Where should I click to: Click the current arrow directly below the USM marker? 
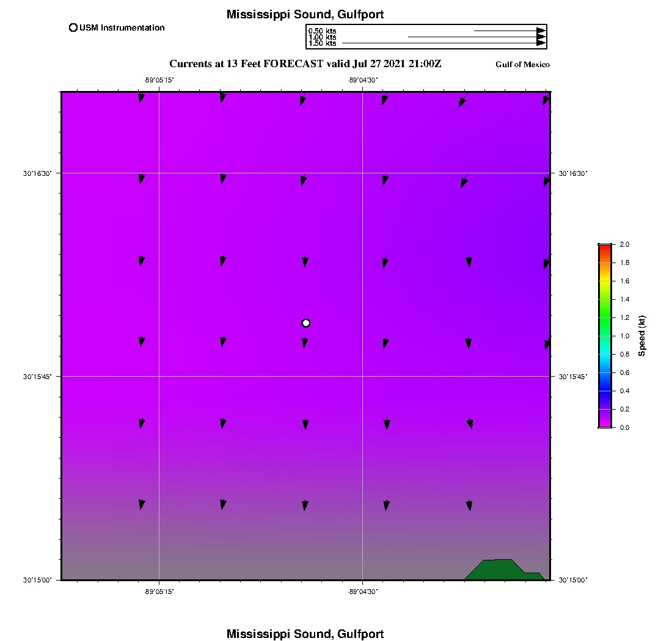point(304,343)
